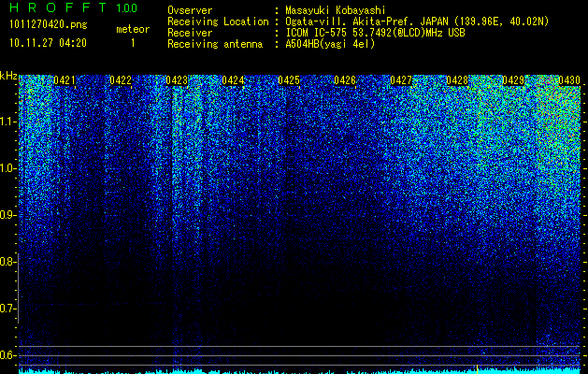Click the 1.1 kHz axis label
Image resolution: width=588 pixels, height=374 pixels.
click(7, 122)
